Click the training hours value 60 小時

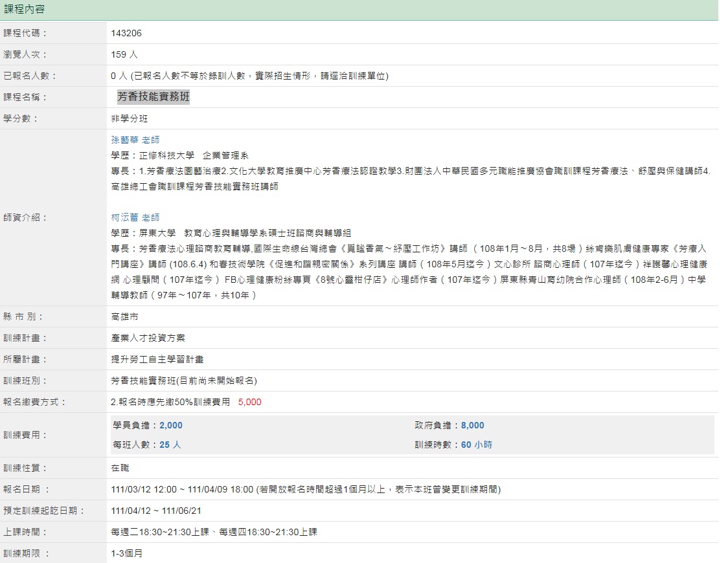pyautogui.click(x=476, y=445)
